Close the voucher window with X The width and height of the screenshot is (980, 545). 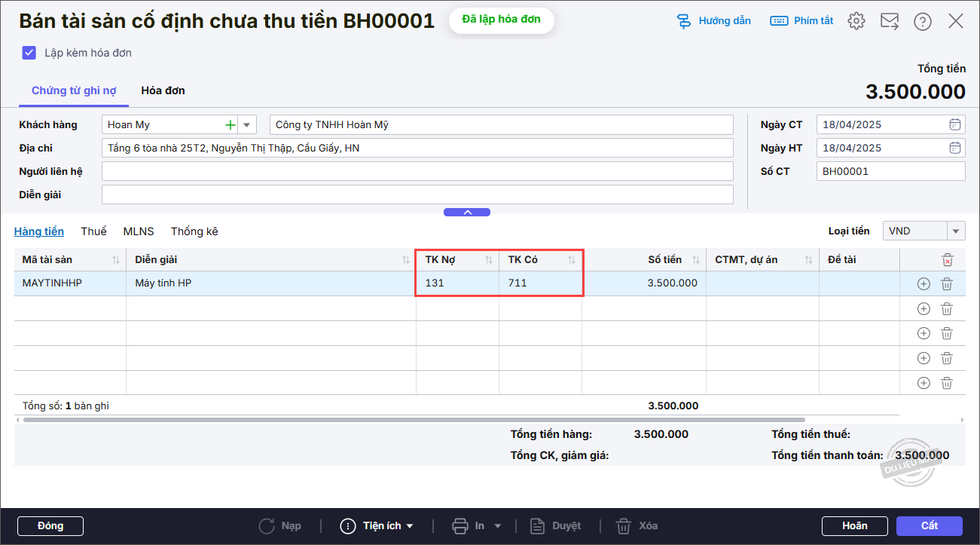point(956,21)
